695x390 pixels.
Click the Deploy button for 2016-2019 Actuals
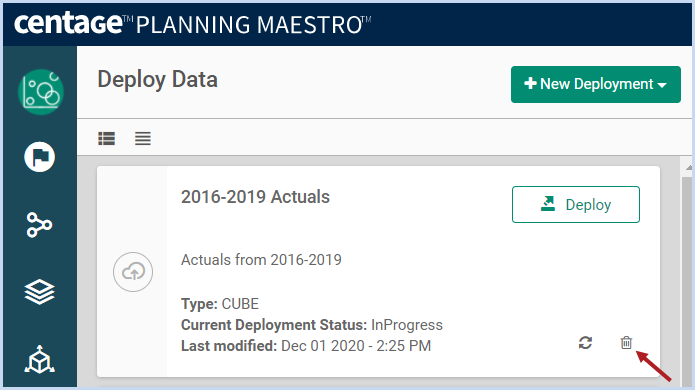coord(576,204)
